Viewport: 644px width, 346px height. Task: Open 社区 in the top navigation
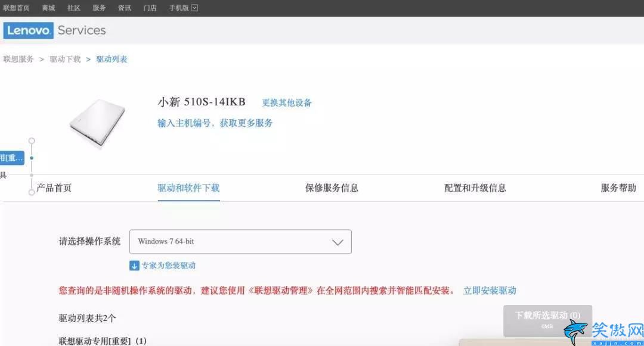click(74, 8)
